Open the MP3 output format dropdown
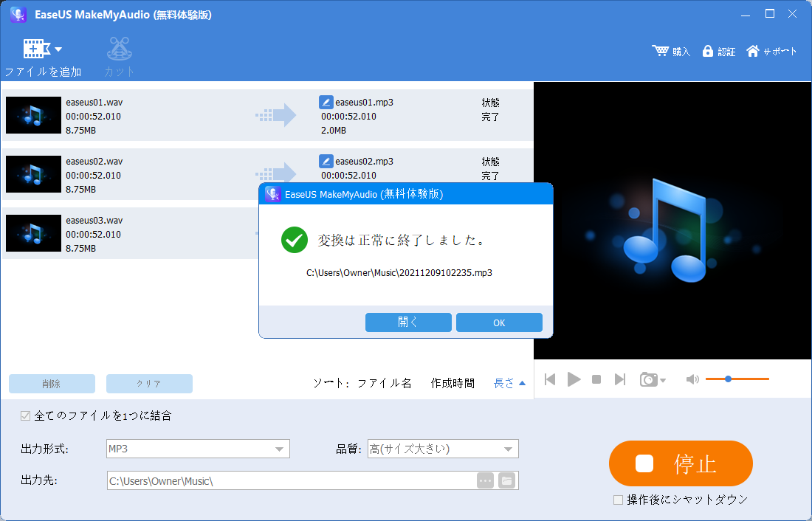Screen dimensions: 812x521 (x=198, y=449)
